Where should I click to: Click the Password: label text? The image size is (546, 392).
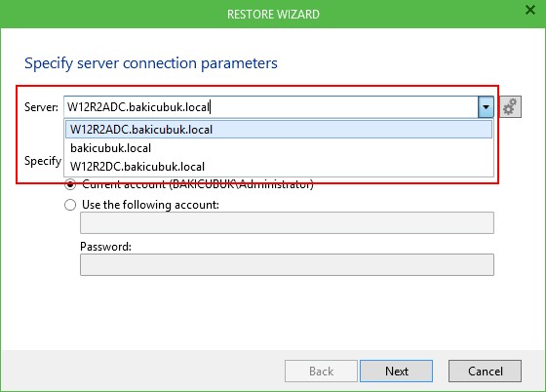[x=106, y=247]
